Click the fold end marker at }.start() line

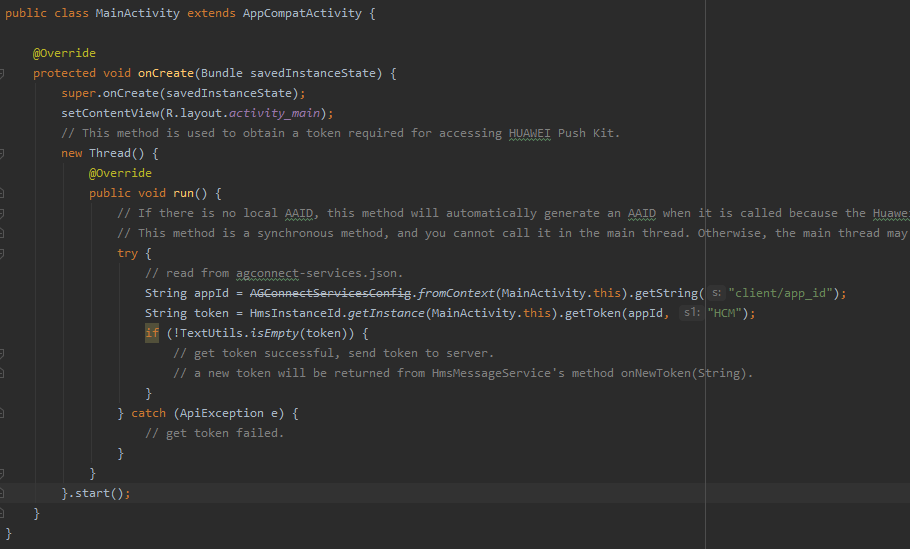coord(3,493)
